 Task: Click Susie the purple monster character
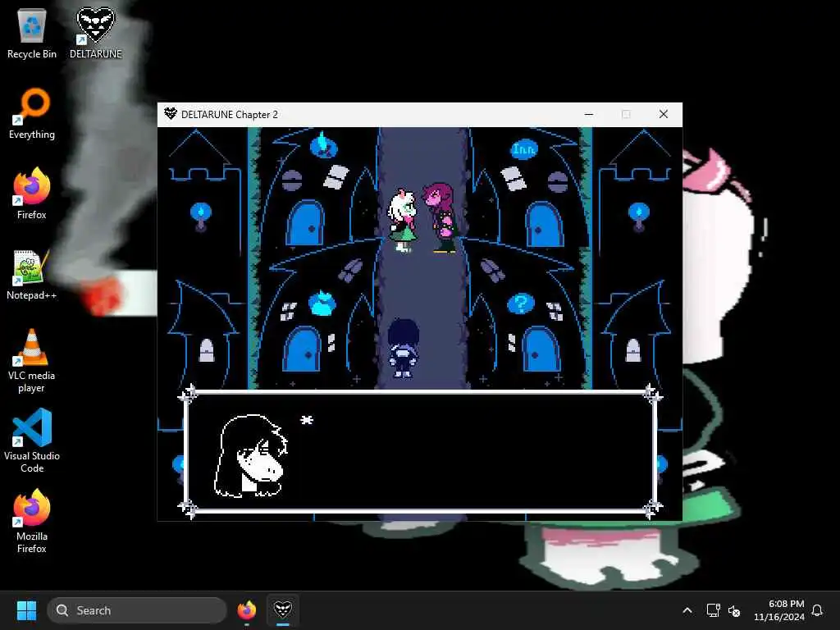point(441,217)
